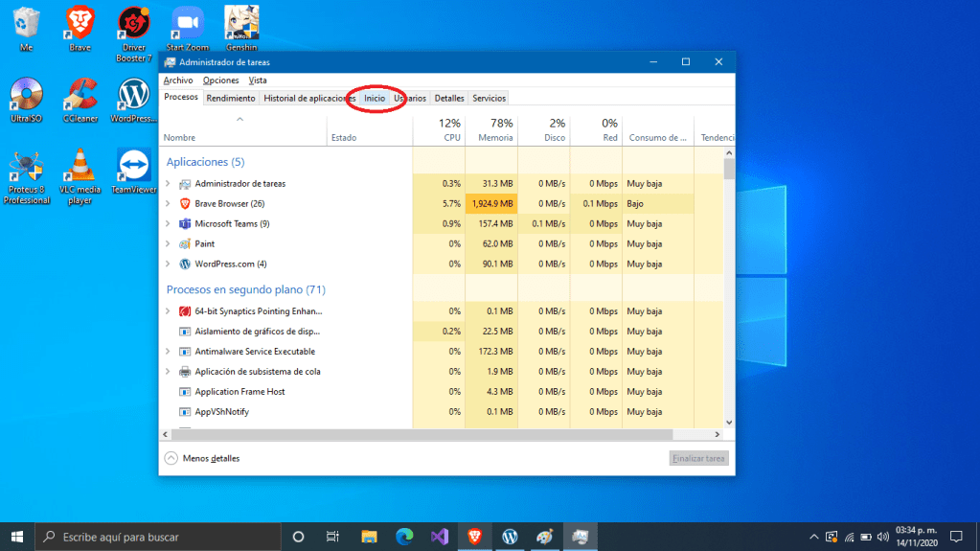Viewport: 980px width, 551px height.
Task: Click the Finalizar tarea button
Action: [699, 459]
